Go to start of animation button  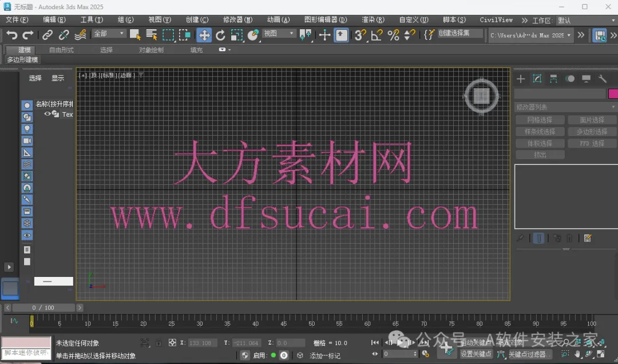[375, 343]
